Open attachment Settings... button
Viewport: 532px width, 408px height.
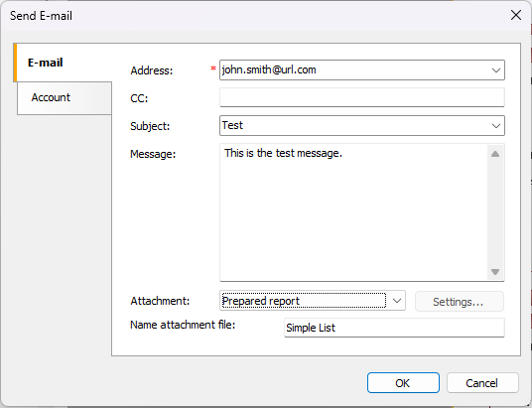(x=460, y=302)
